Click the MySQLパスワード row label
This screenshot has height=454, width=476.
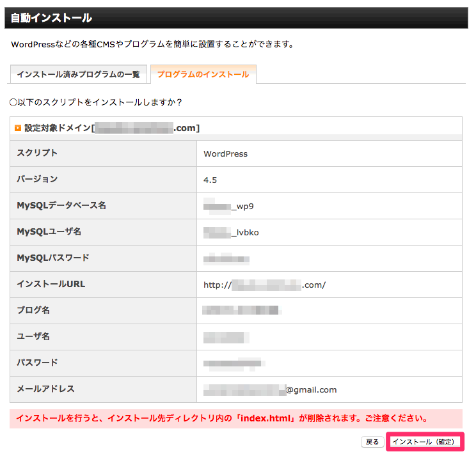tap(53, 258)
